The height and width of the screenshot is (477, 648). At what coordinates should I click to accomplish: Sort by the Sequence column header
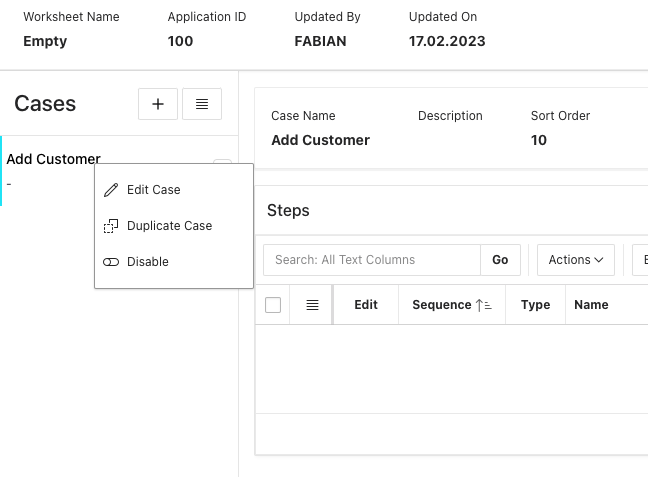(442, 305)
